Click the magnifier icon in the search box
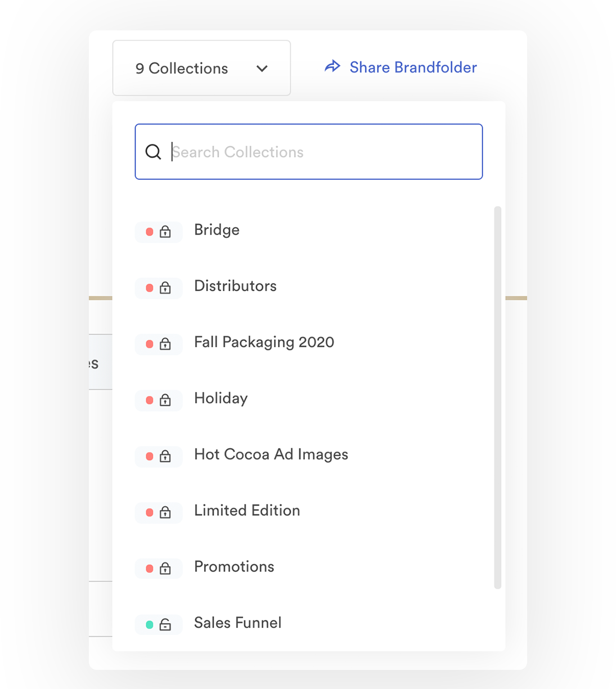 153,152
